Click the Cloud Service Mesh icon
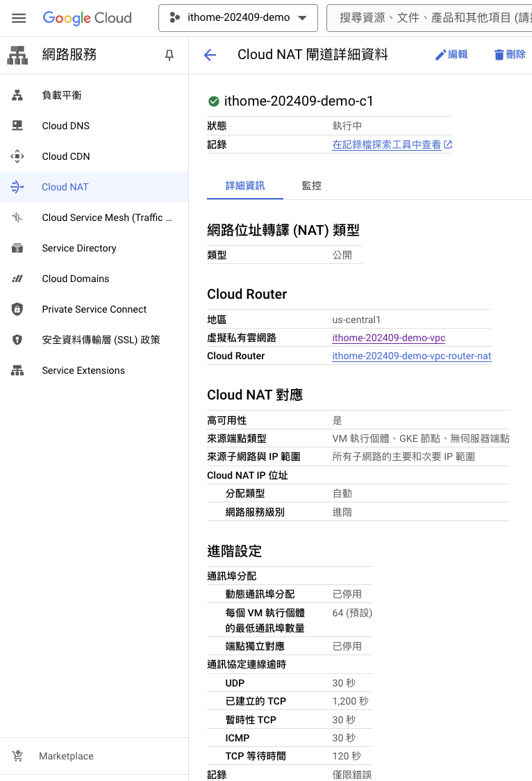Image resolution: width=532 pixels, height=781 pixels. coord(17,217)
